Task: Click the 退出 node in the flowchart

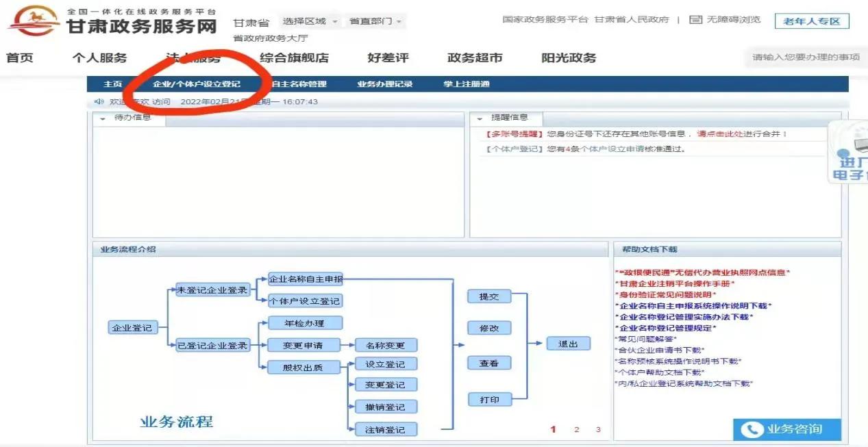Action: (568, 343)
